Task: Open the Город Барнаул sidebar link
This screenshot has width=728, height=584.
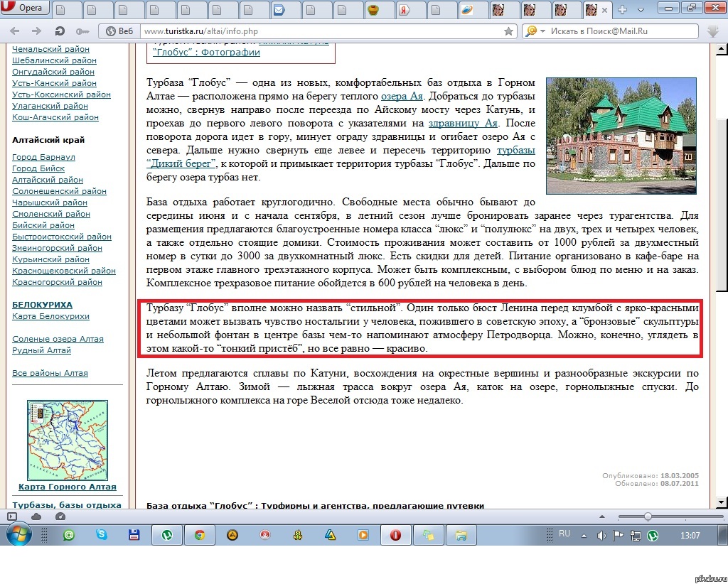Action: click(43, 157)
